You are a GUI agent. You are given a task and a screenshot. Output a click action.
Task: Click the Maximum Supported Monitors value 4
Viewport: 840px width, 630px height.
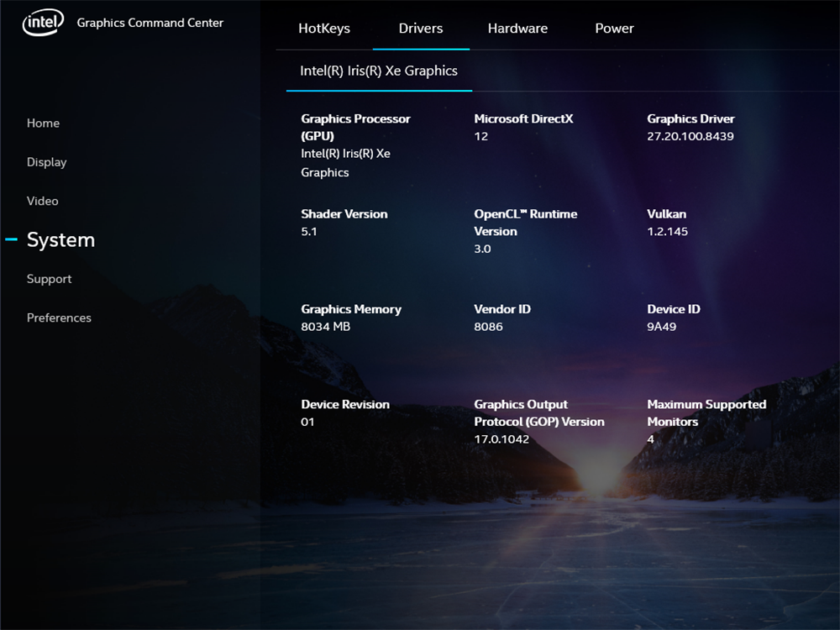coord(650,438)
